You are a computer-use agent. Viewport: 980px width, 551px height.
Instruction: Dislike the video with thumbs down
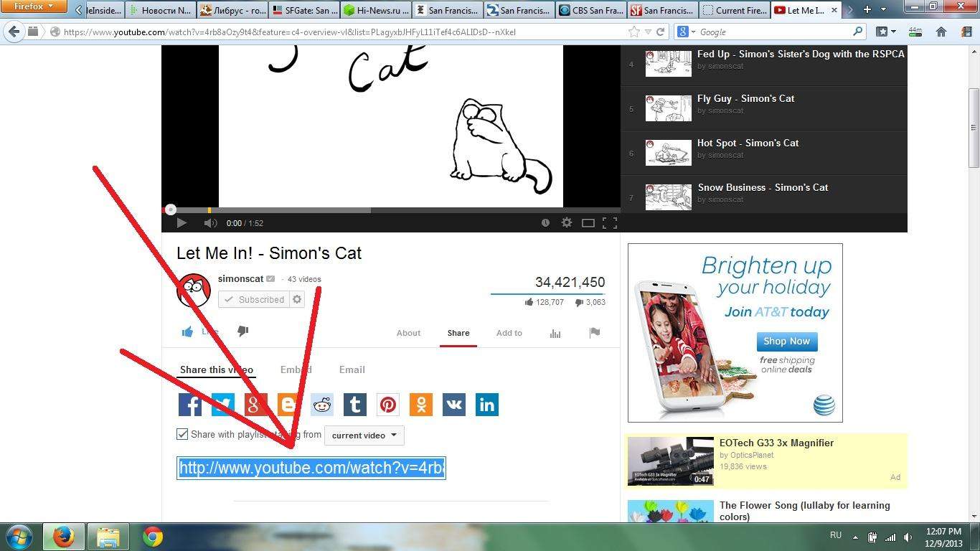[x=243, y=331]
